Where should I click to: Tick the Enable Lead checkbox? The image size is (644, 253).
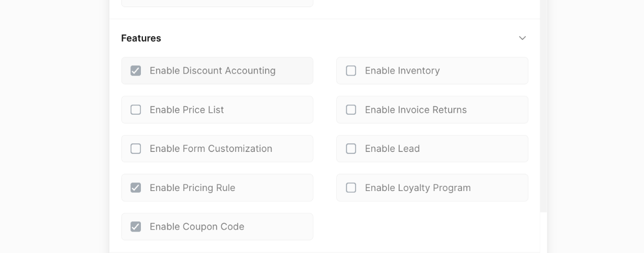click(351, 149)
